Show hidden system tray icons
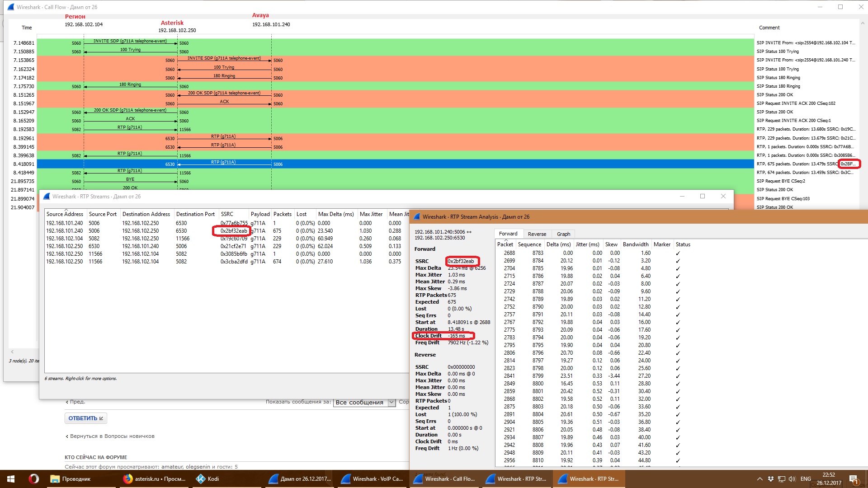Viewport: 868px width, 488px height. tap(760, 479)
